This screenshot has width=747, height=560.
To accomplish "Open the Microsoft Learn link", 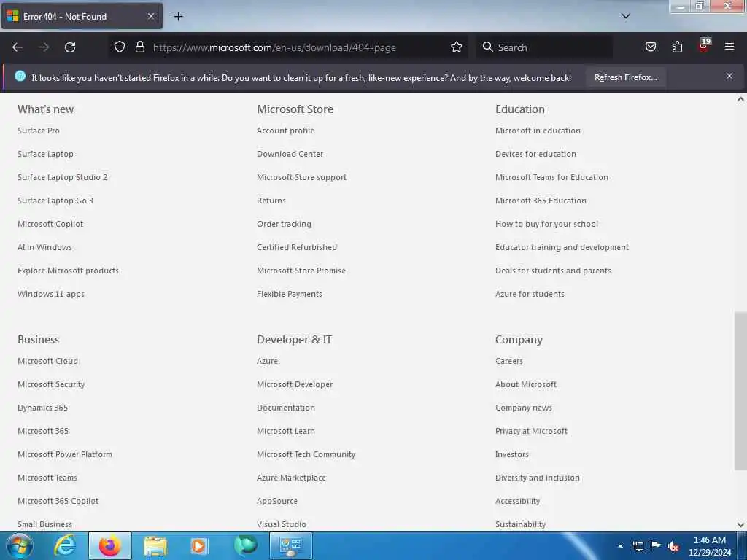I will point(286,431).
